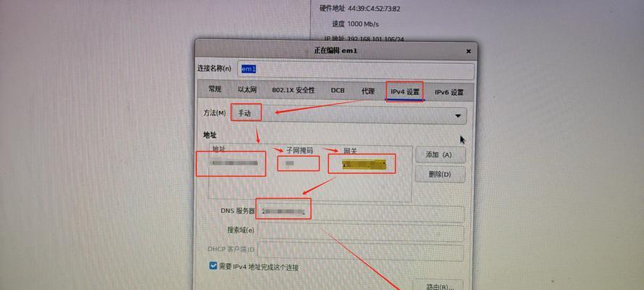Click the 1000 Mb/s speed value

point(363,24)
